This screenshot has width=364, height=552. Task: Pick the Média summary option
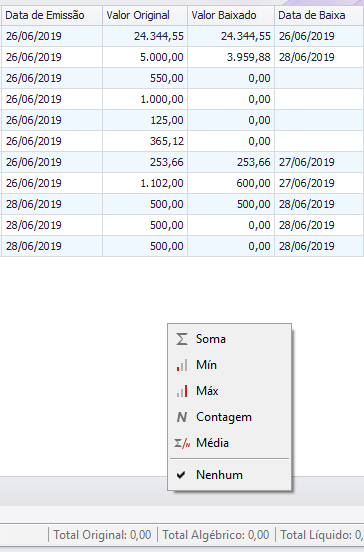[x=230, y=443]
